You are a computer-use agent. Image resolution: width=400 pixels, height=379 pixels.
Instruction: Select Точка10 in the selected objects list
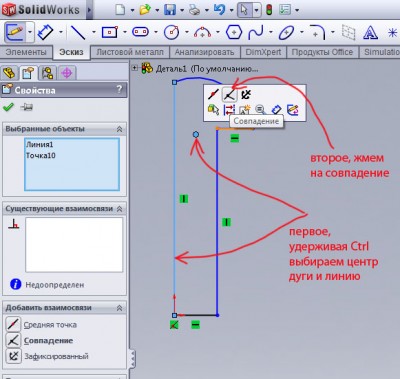tap(41, 156)
